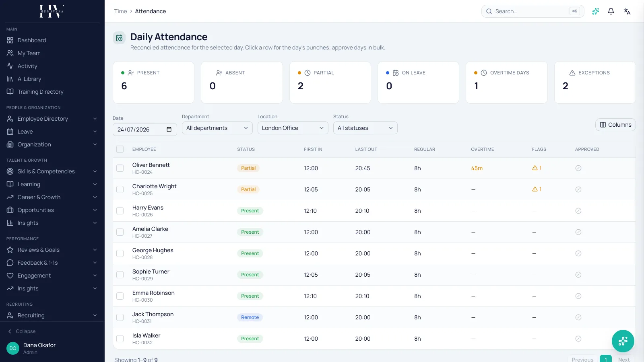
Task: Click the Activity pulse icon
Action: pos(10,66)
